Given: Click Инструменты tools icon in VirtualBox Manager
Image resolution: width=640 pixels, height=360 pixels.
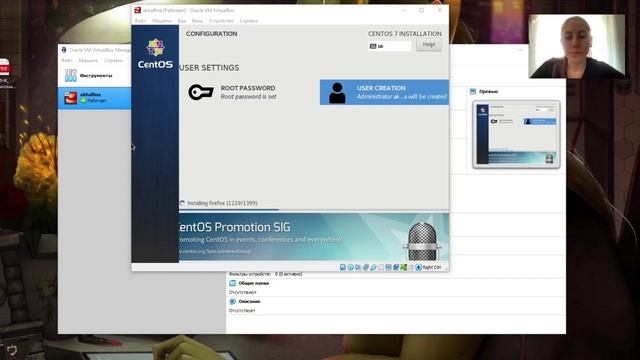Looking at the screenshot, I should pyautogui.click(x=71, y=76).
